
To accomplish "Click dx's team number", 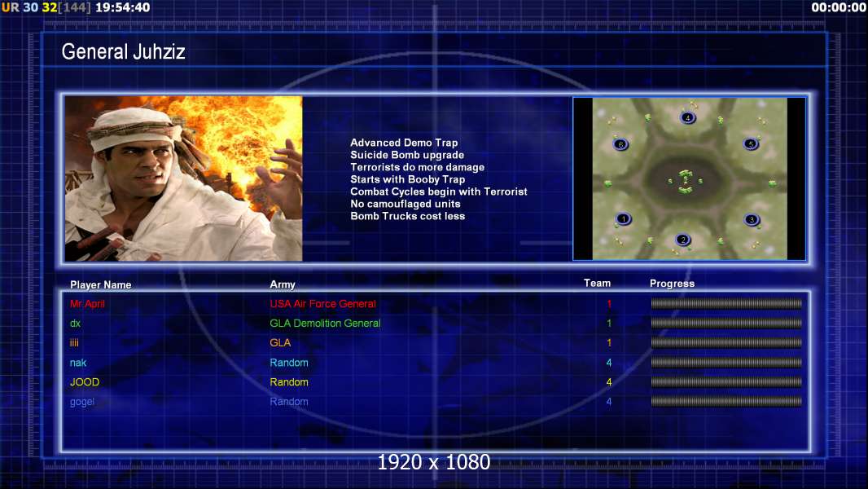I will click(x=609, y=323).
